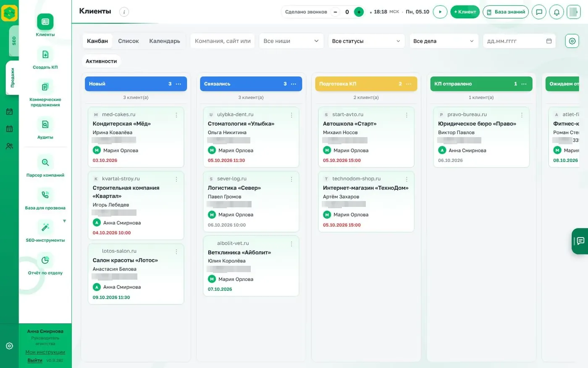This screenshot has height=368, width=588.
Task: Open settings gear at bottom left
Action: [9, 346]
